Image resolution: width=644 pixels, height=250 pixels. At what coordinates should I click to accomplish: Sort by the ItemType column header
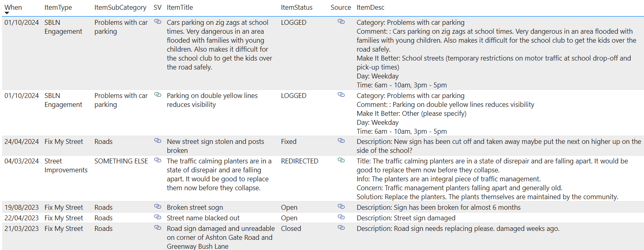58,7
